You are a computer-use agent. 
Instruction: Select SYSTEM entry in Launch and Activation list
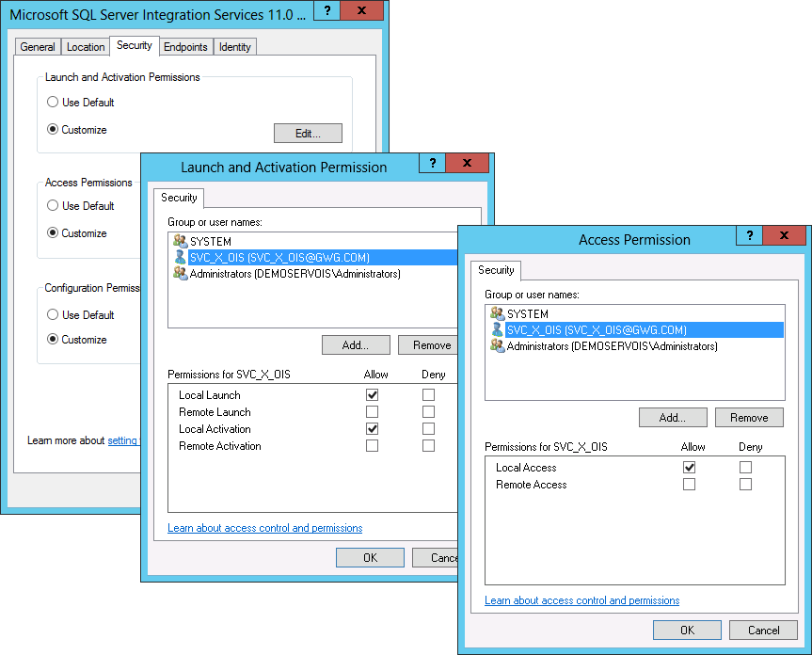pyautogui.click(x=313, y=241)
